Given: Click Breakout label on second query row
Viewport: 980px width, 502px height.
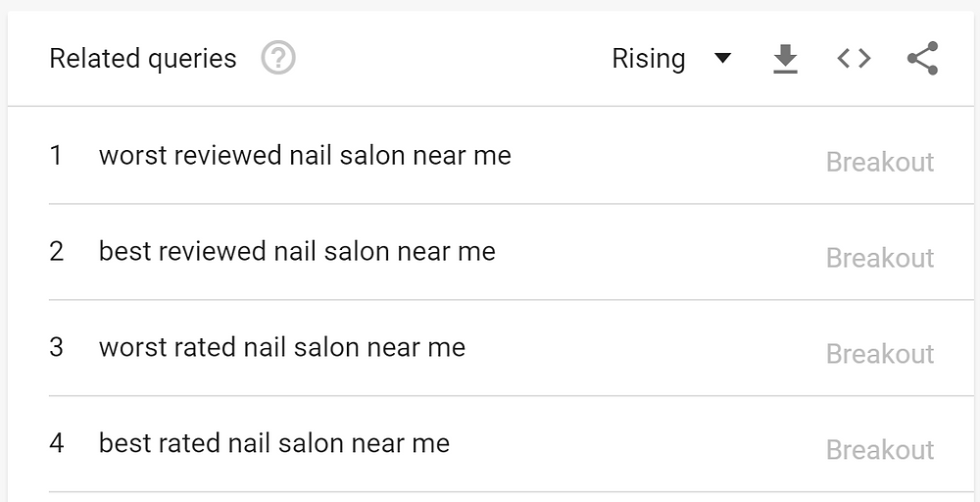Looking at the screenshot, I should 880,258.
